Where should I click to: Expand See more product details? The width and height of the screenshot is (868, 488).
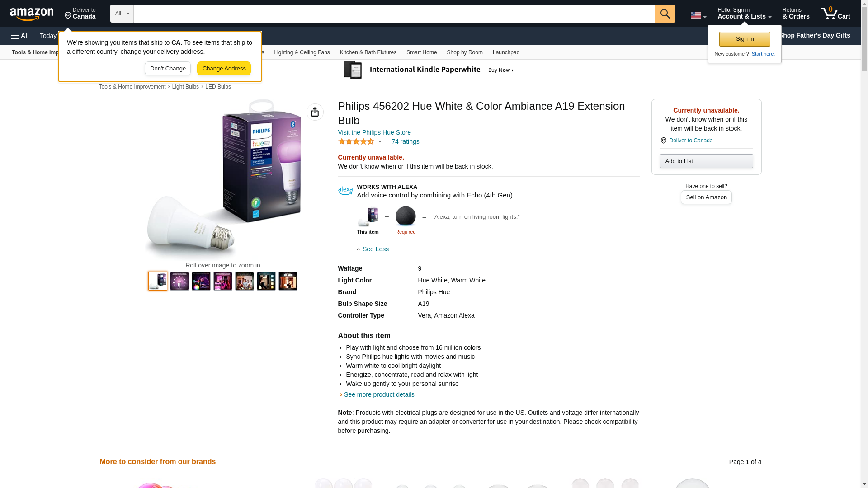[x=379, y=394]
